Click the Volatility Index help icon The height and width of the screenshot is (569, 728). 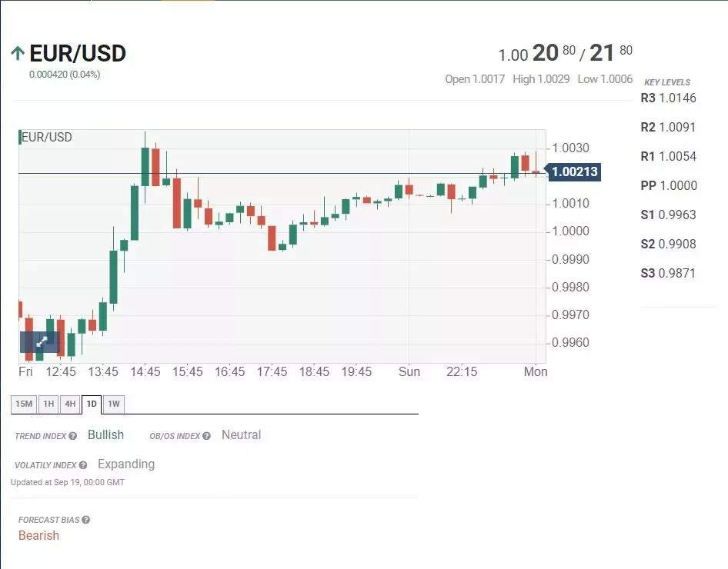coord(83,465)
